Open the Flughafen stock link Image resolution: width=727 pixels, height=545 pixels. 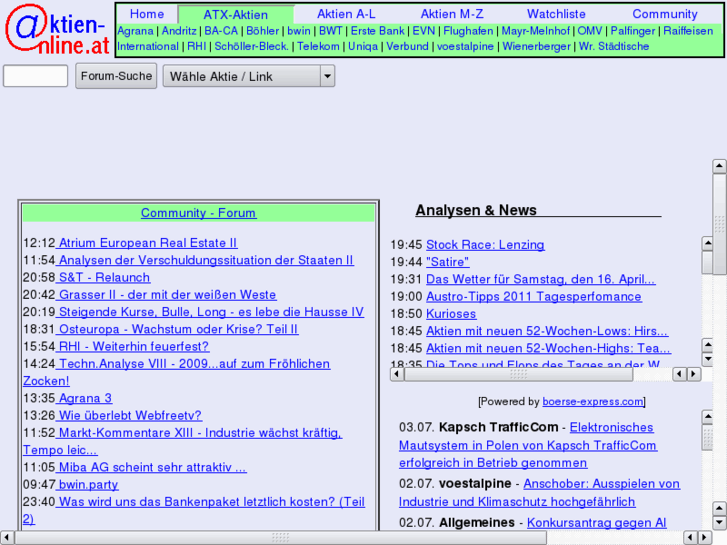tap(468, 31)
